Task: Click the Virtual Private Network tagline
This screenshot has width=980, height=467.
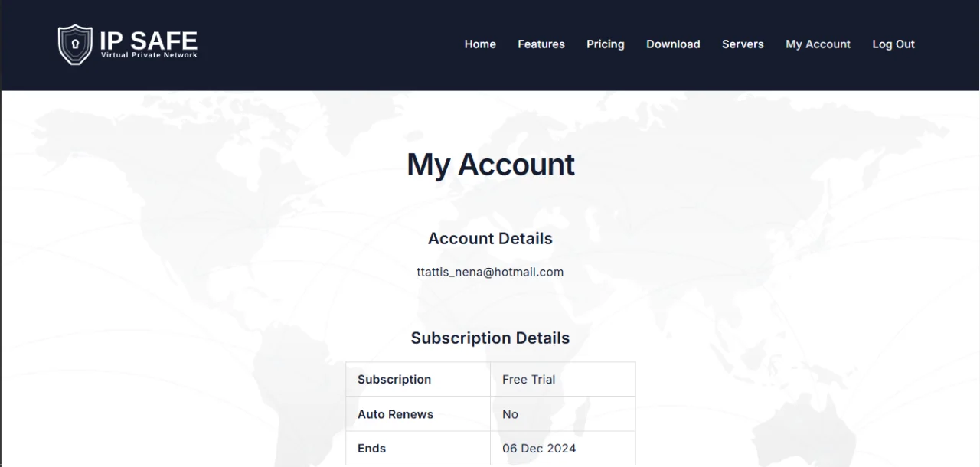Action: click(x=149, y=55)
